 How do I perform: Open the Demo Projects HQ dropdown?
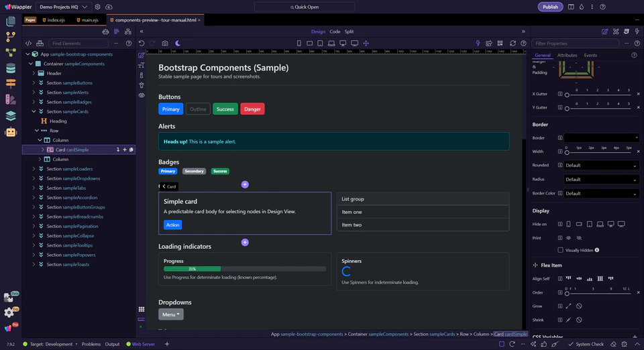(x=63, y=7)
